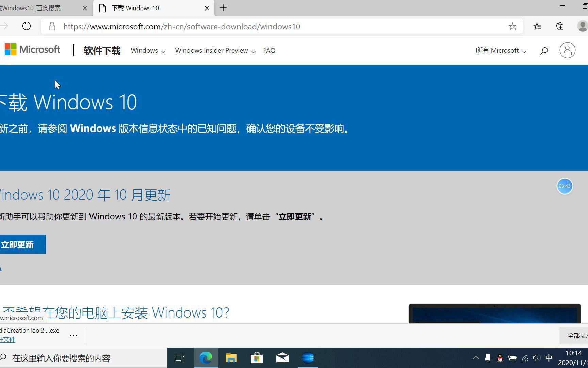
Task: Open the downloaded file link
Action: tap(7, 339)
